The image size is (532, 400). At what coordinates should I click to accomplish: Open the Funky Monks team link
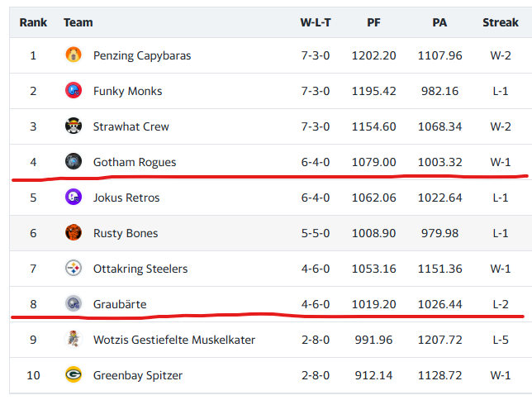click(x=127, y=91)
